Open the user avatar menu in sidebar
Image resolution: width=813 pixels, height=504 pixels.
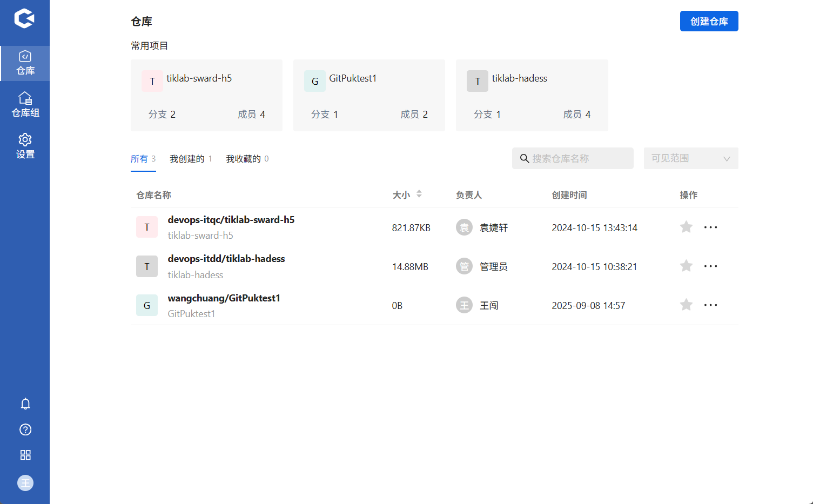click(x=25, y=483)
